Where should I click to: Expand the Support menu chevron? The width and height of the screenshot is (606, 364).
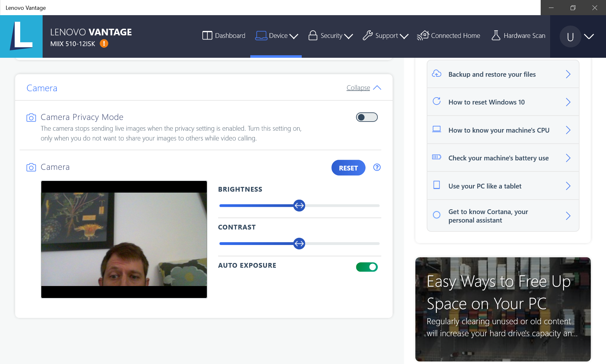tap(404, 36)
